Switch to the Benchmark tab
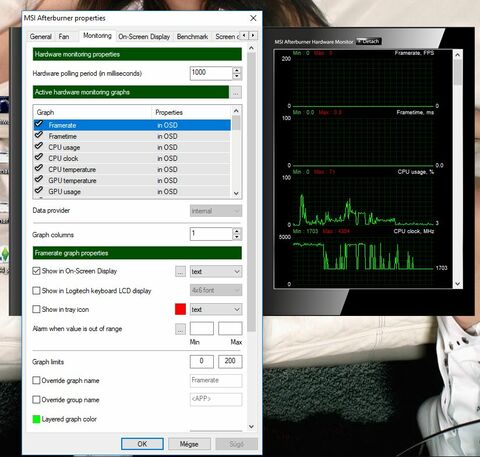Image resolution: width=480 pixels, height=457 pixels. 192,36
